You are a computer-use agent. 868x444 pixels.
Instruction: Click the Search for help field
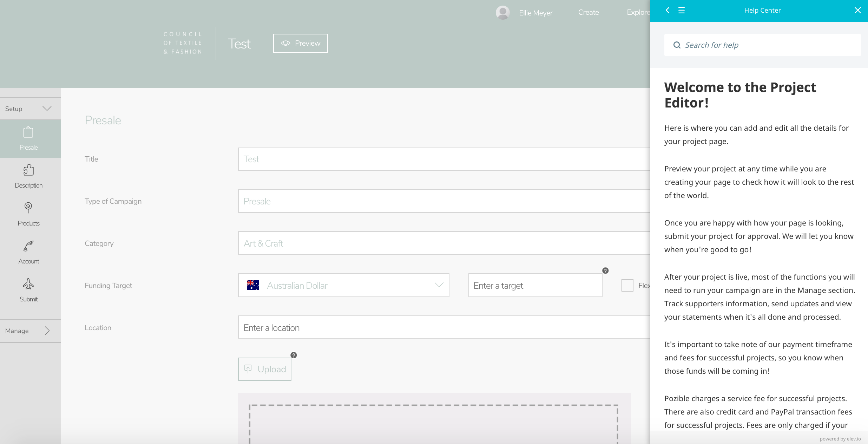pyautogui.click(x=762, y=45)
